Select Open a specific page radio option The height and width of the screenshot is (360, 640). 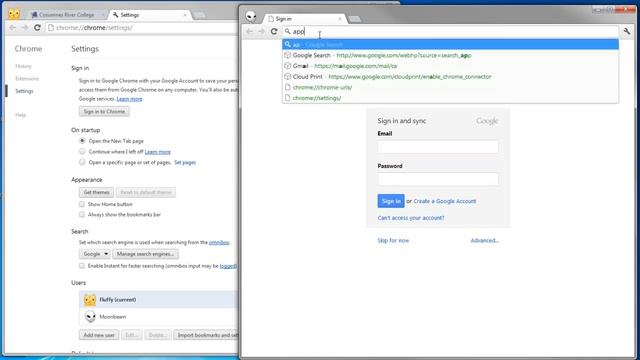(x=82, y=162)
